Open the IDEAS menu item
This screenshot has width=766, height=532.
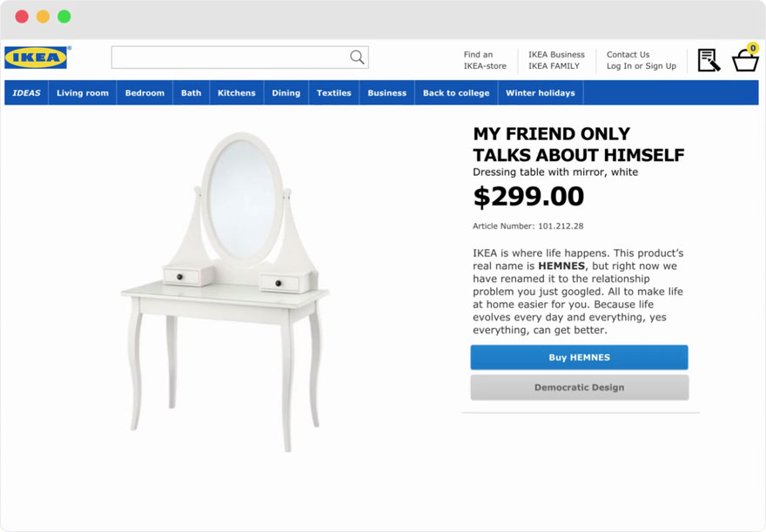click(x=26, y=93)
